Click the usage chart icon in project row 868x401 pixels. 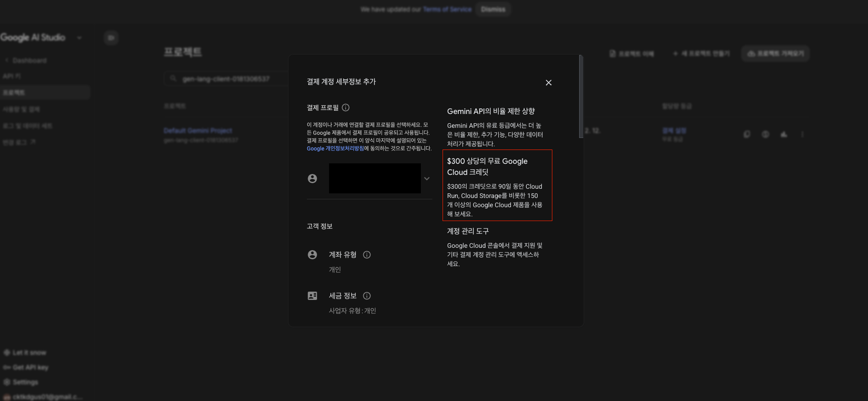784,134
